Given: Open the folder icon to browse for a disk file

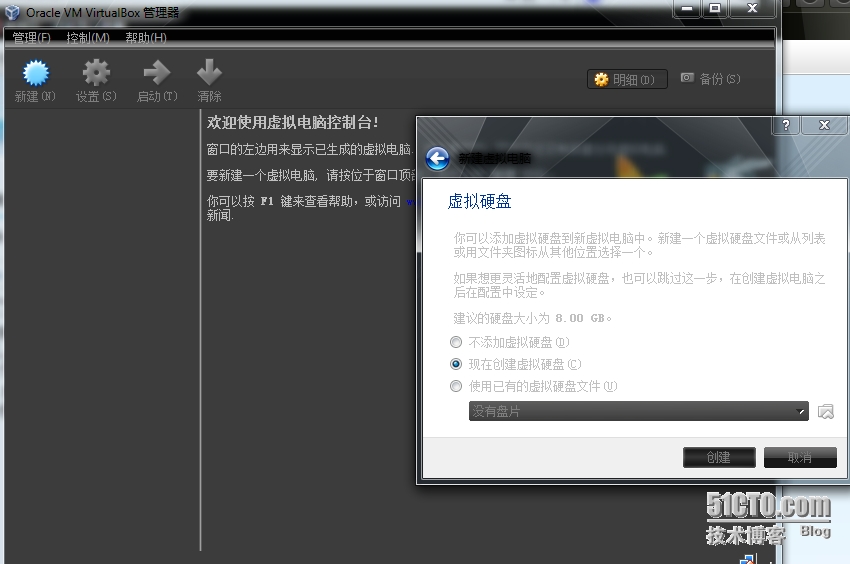Looking at the screenshot, I should [x=826, y=412].
